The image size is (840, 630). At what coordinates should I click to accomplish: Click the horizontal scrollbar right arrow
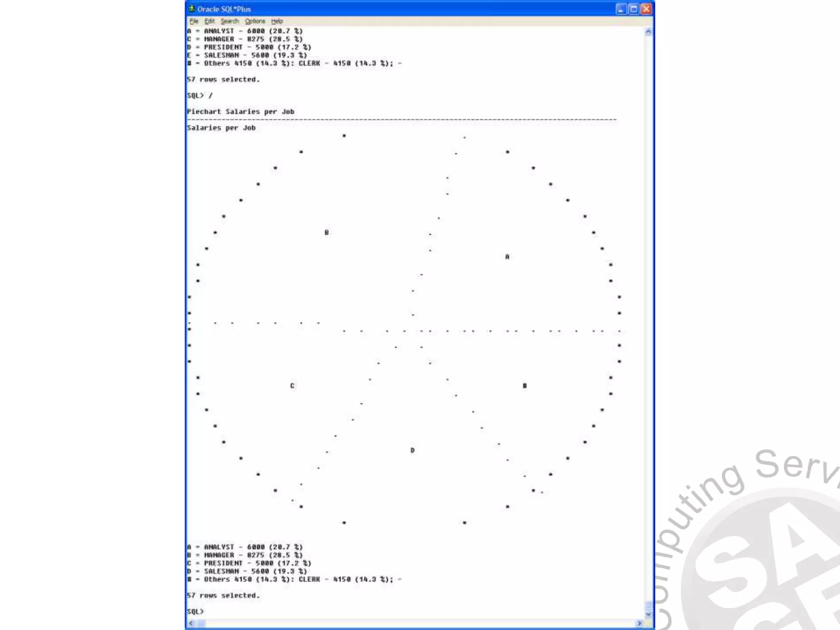[x=639, y=623]
